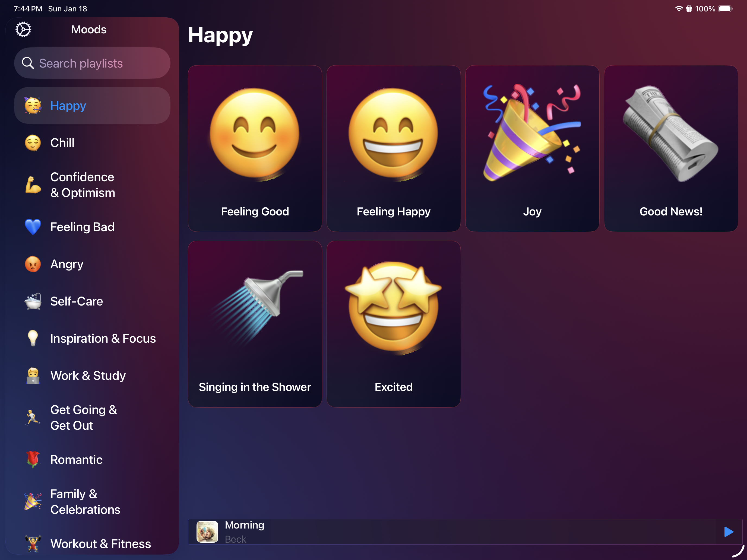
Task: Open the Feeling Happy grinning emoji card
Action: click(393, 148)
